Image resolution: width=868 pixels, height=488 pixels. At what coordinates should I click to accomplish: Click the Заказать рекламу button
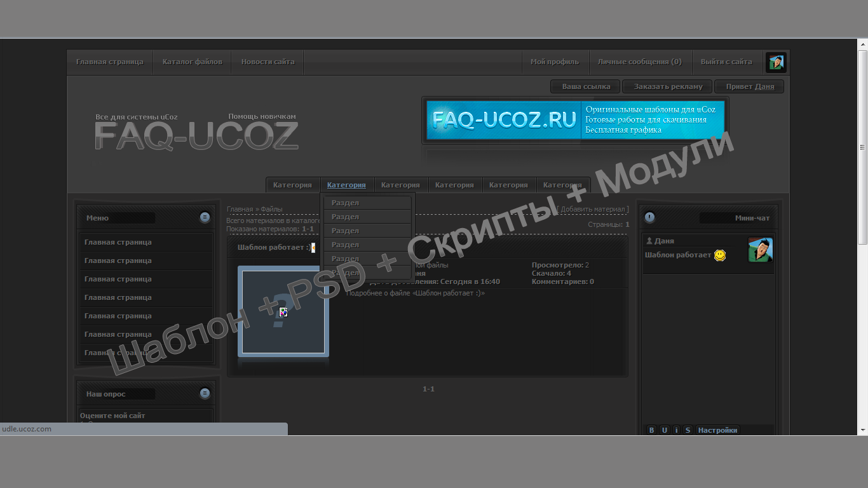click(668, 86)
